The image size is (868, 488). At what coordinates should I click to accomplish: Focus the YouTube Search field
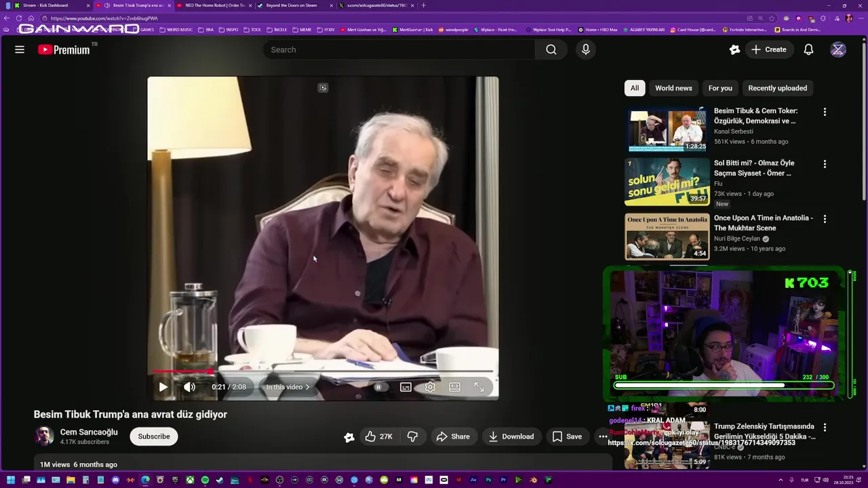point(399,49)
